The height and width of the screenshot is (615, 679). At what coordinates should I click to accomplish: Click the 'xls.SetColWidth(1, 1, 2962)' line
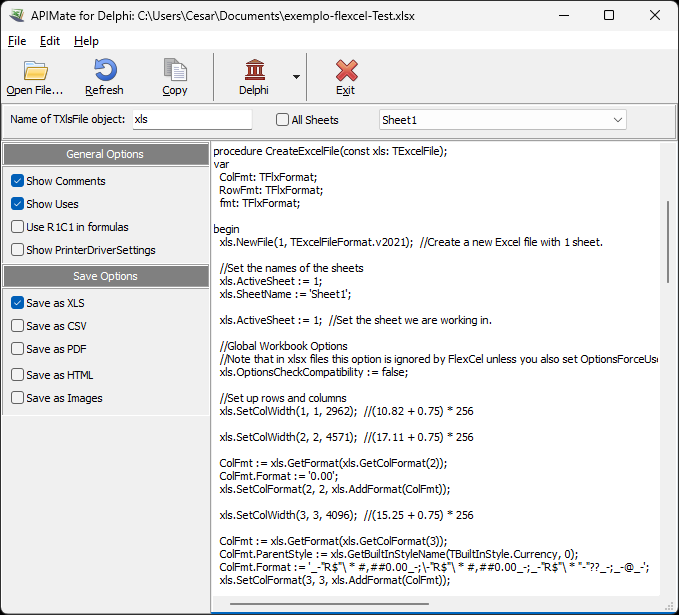coord(288,411)
